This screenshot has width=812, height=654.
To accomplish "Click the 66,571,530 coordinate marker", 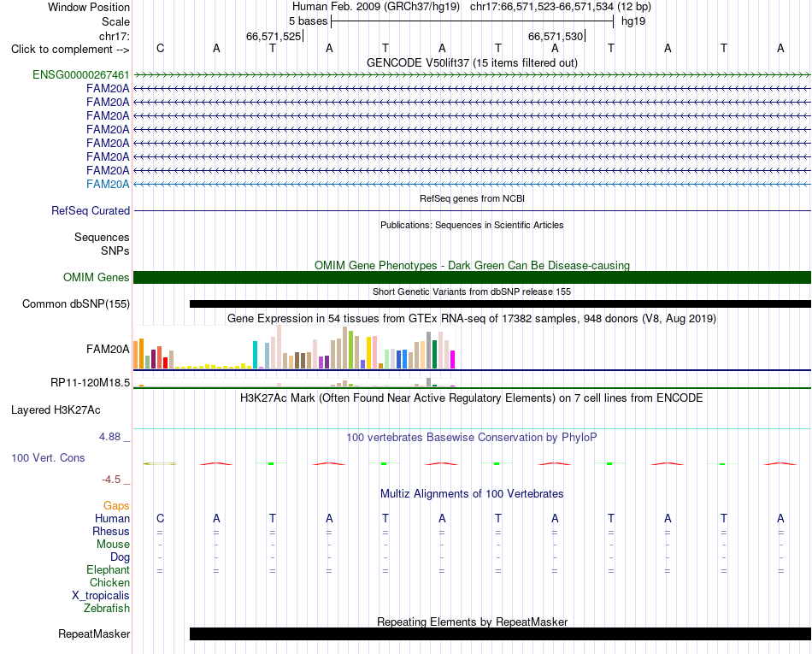I will tap(555, 36).
